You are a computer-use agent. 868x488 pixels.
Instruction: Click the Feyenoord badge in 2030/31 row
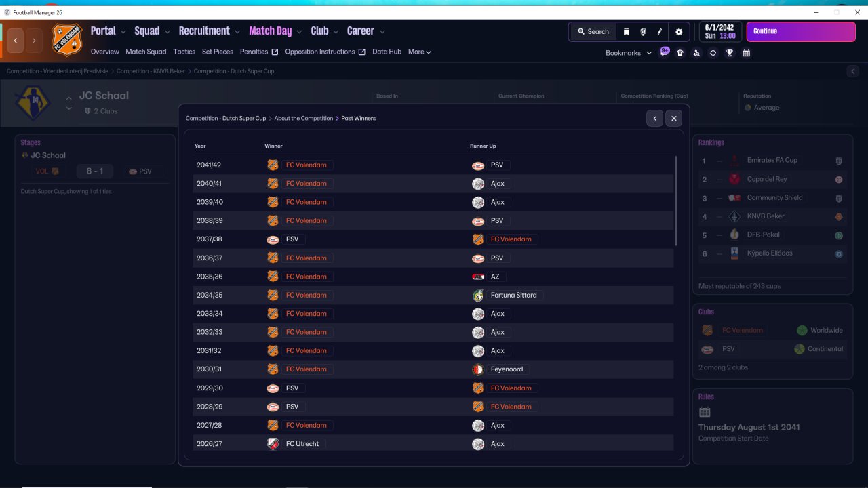point(478,369)
